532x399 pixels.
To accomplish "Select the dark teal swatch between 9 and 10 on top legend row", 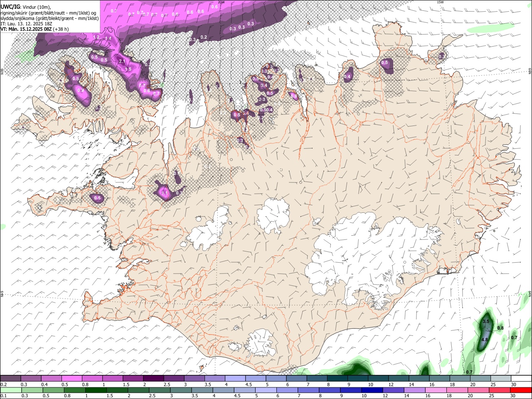I will [357, 378].
